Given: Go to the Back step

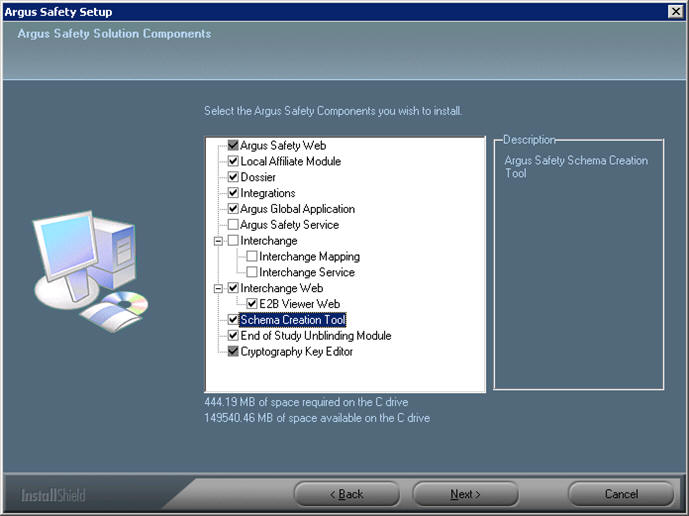Looking at the screenshot, I should 347,494.
